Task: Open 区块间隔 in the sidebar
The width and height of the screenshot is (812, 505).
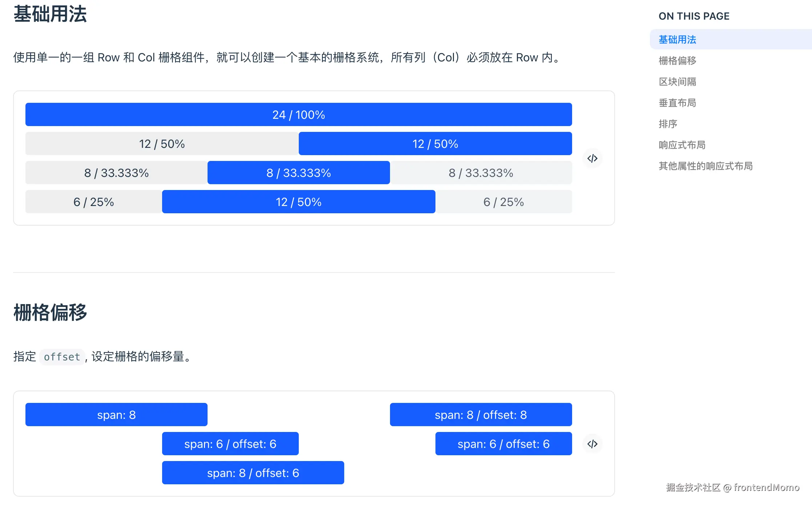Action: click(x=677, y=82)
